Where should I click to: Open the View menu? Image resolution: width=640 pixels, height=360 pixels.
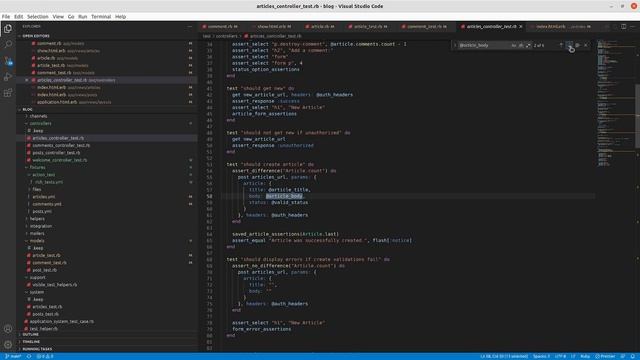(58, 17)
